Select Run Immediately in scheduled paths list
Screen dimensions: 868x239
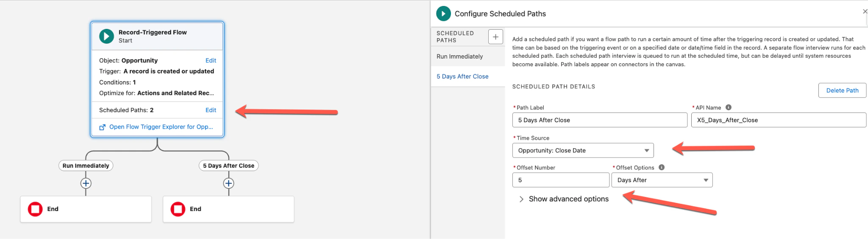[x=468, y=56]
